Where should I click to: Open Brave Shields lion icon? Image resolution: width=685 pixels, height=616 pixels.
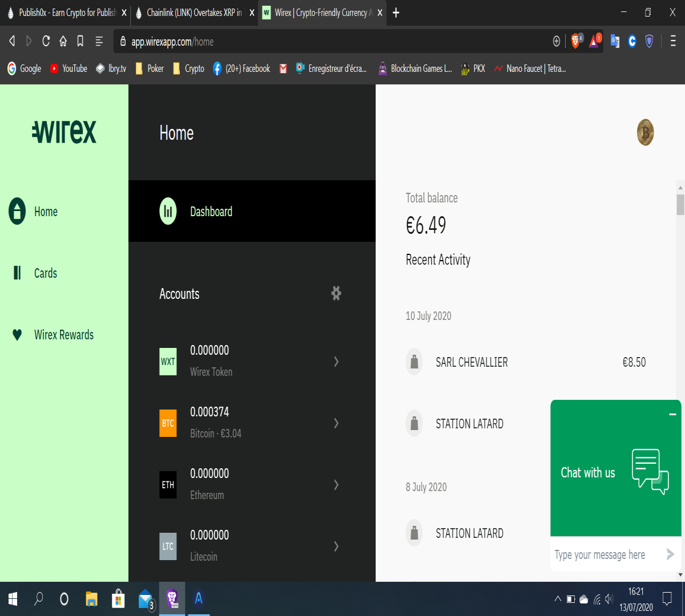(576, 40)
